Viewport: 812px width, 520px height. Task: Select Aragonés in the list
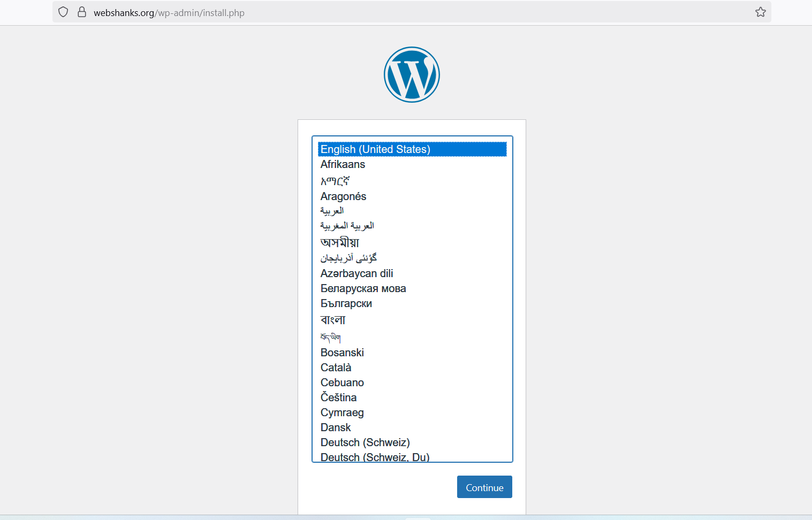coord(412,196)
